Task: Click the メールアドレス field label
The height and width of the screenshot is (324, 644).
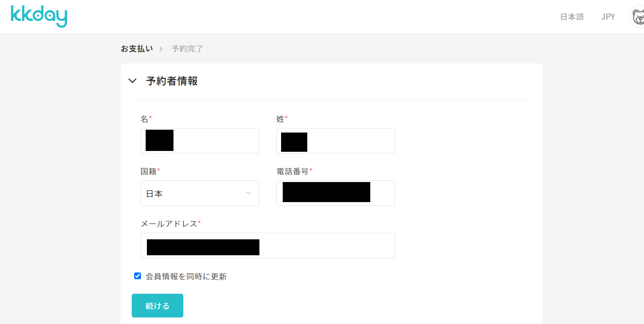Action: [x=169, y=224]
